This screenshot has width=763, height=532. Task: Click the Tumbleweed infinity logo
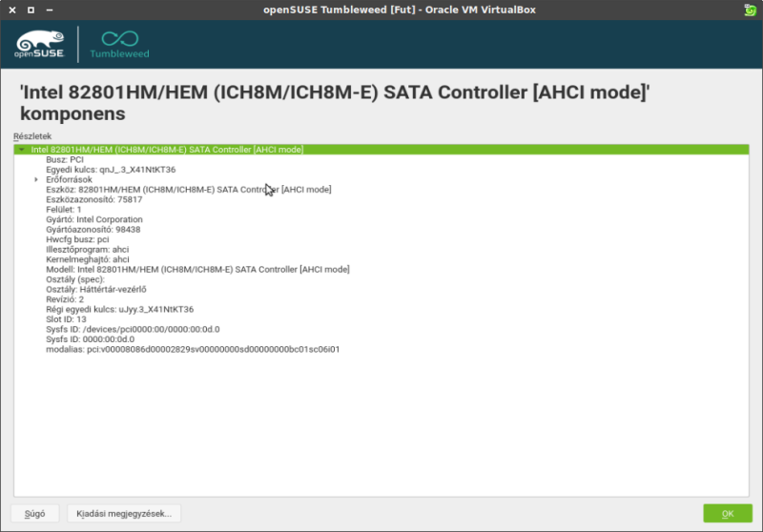pyautogui.click(x=120, y=44)
